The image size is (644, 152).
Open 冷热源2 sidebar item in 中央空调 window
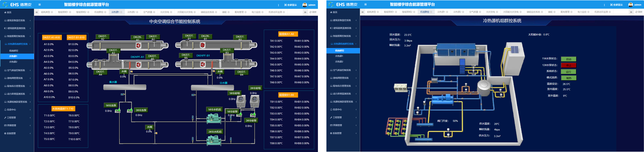(13, 62)
